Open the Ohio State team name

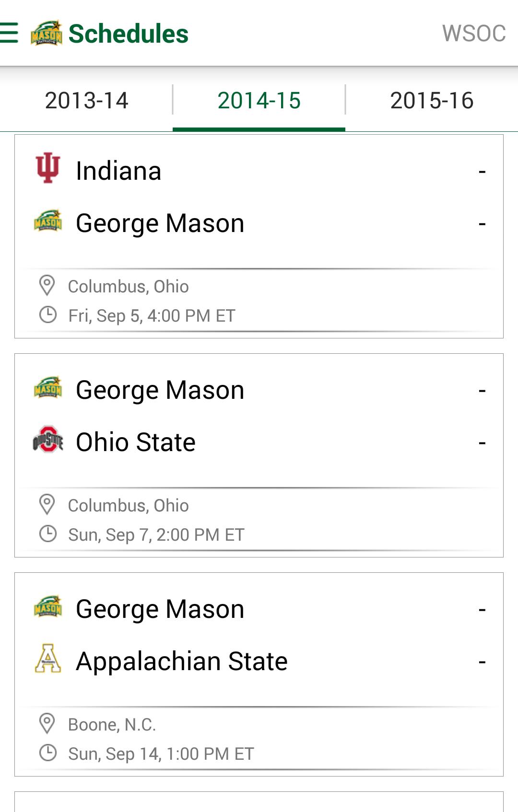pos(136,442)
